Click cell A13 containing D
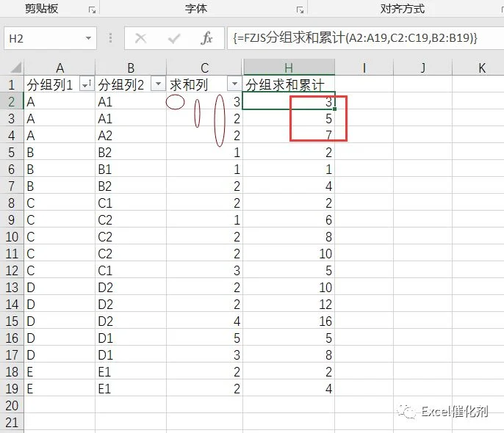Screen dimensions: 504x433 coord(60,287)
